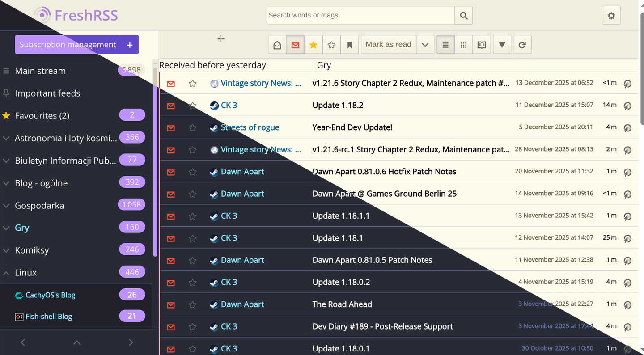Open the Mark as read dropdown arrow
The width and height of the screenshot is (644, 355).
pyautogui.click(x=425, y=44)
